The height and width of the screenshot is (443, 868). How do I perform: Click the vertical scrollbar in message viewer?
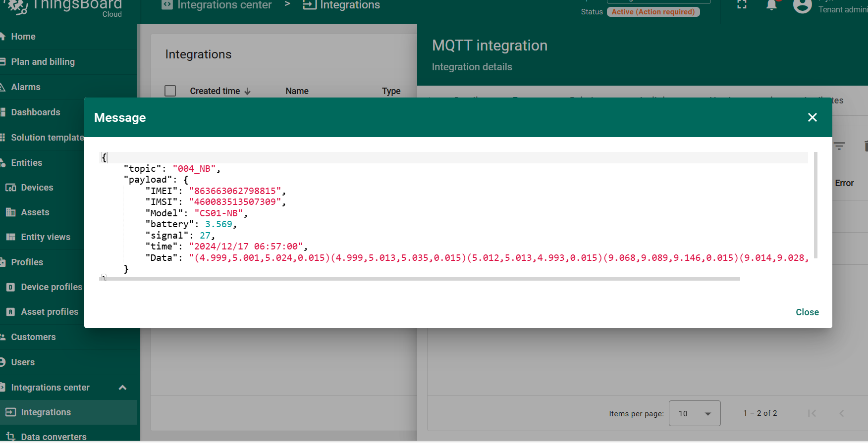tap(815, 205)
